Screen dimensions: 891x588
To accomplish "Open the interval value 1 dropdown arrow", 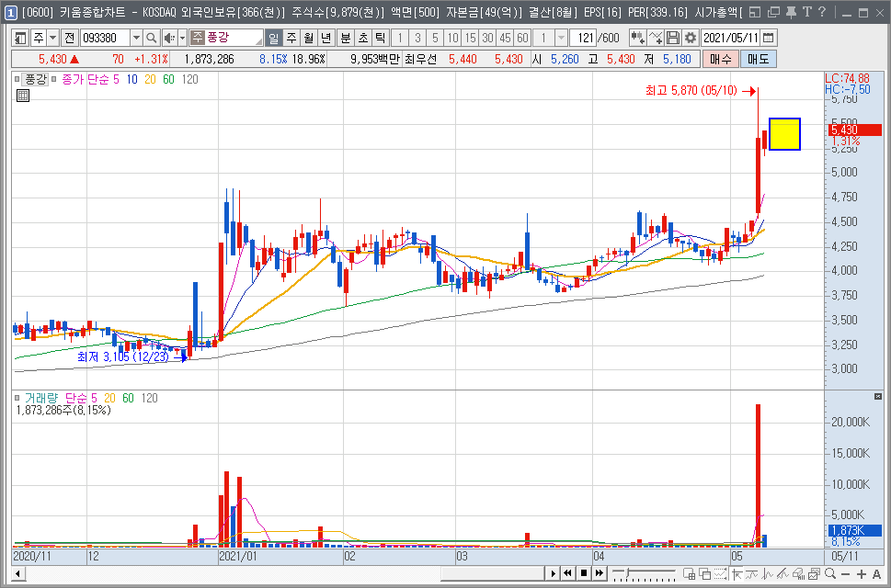I will point(562,38).
